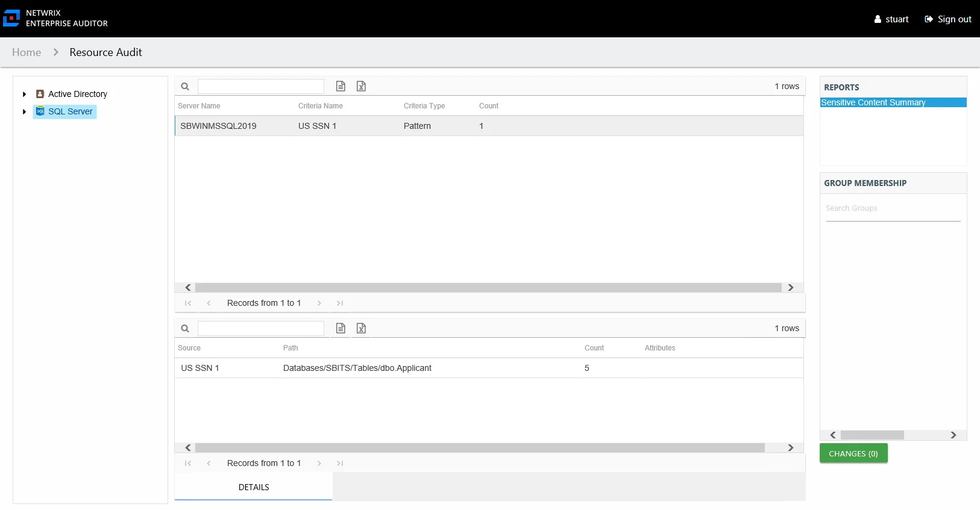Viewport: 980px width, 510px height.
Task: Sort by Criteria Type column
Action: 424,106
